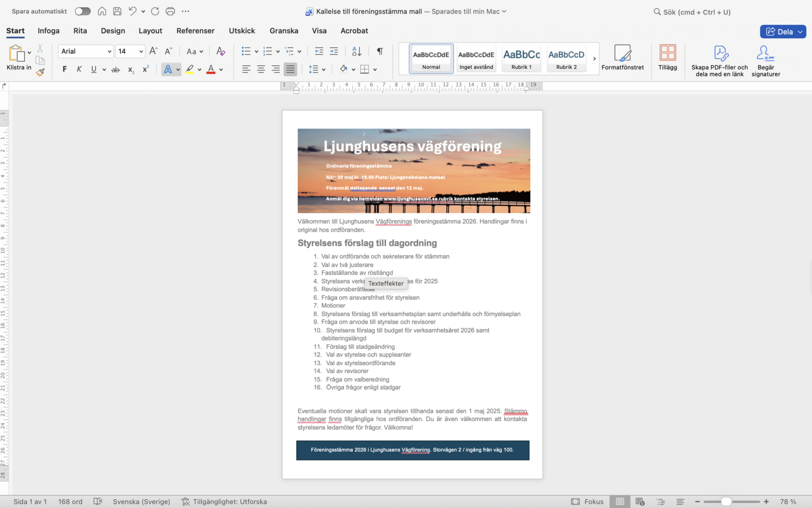
Task: Toggle bold formatting with F button
Action: 64,69
